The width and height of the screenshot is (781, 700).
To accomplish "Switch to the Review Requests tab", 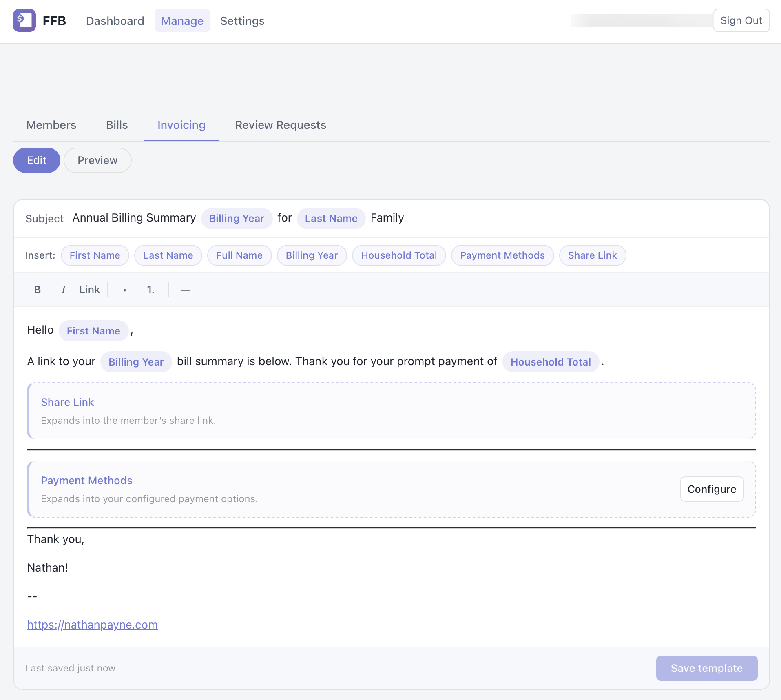I will coord(280,125).
